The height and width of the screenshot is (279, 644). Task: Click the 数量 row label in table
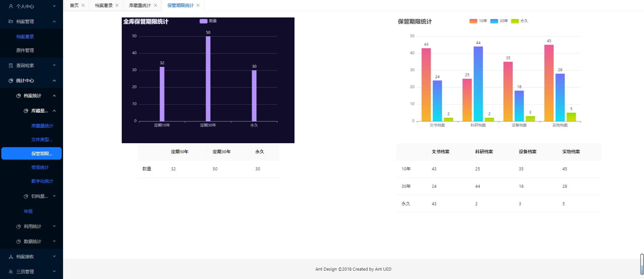tap(147, 169)
